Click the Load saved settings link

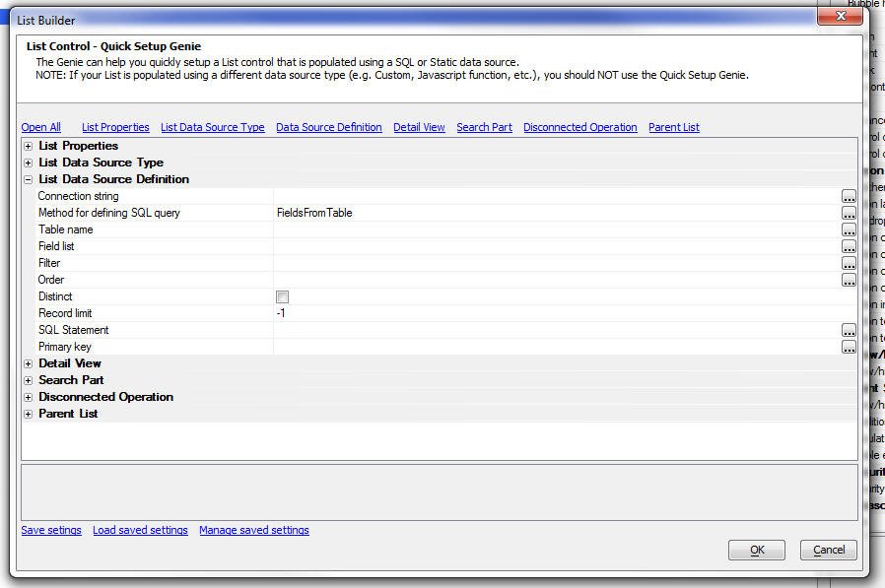(x=140, y=530)
